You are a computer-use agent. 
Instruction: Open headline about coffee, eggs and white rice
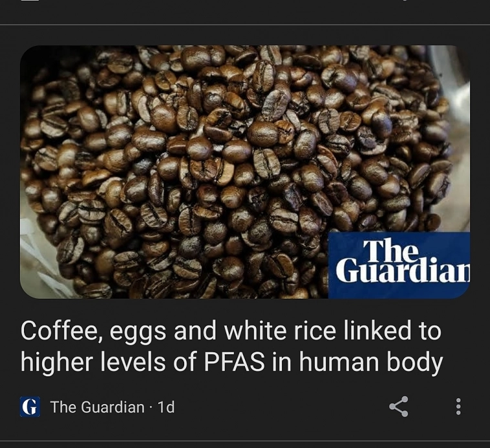231,346
